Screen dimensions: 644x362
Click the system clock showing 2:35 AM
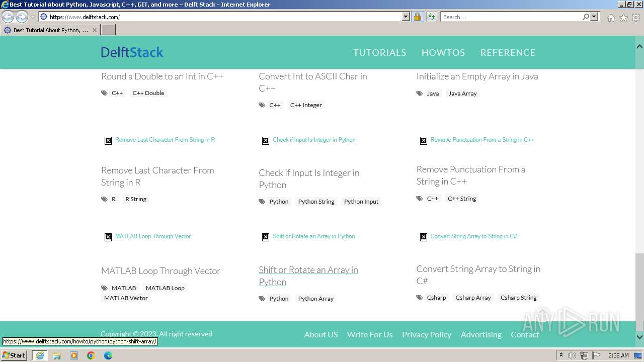pos(618,355)
